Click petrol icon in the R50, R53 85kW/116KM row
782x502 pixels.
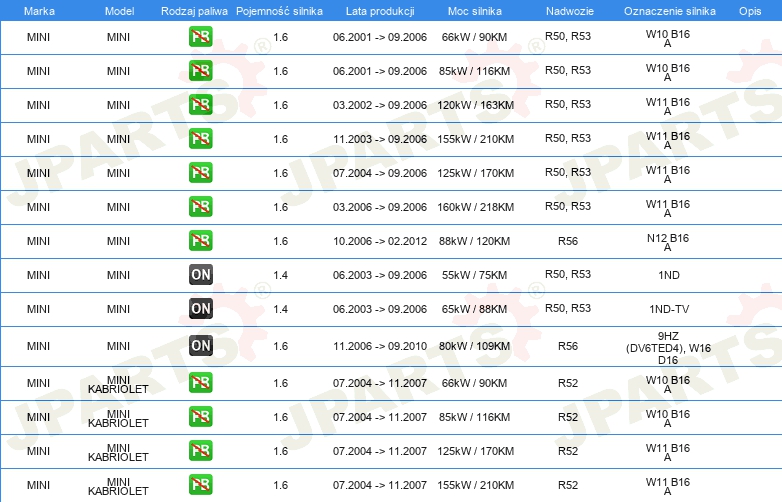[x=200, y=70]
